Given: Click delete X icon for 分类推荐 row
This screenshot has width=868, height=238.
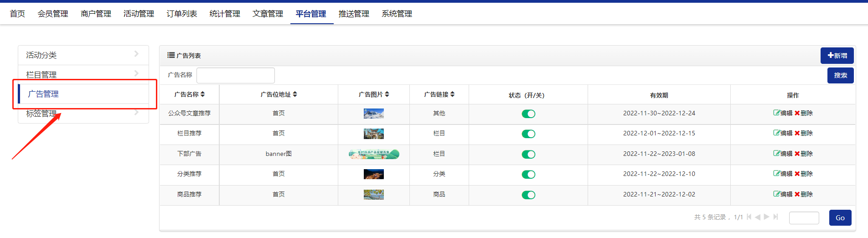Looking at the screenshot, I should [x=797, y=174].
